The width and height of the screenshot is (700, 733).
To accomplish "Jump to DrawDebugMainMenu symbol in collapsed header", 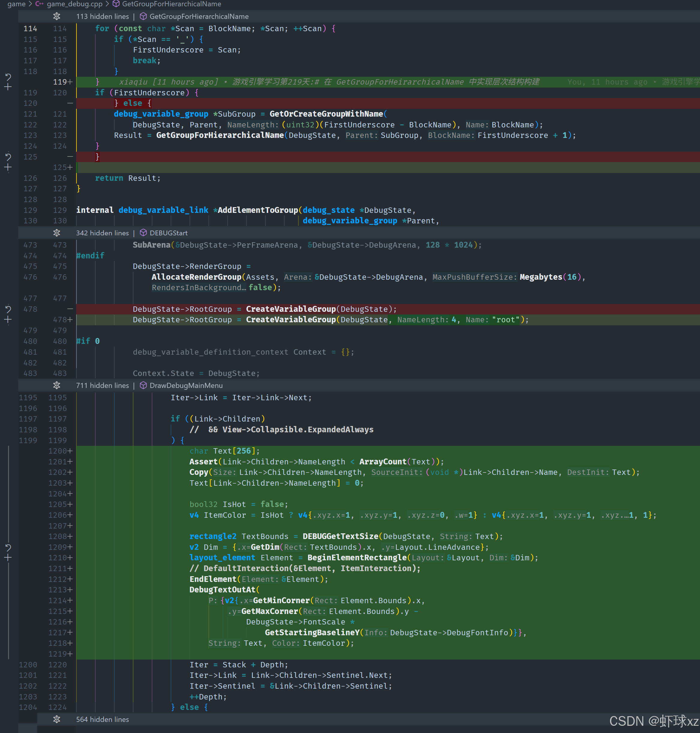I will (x=186, y=385).
